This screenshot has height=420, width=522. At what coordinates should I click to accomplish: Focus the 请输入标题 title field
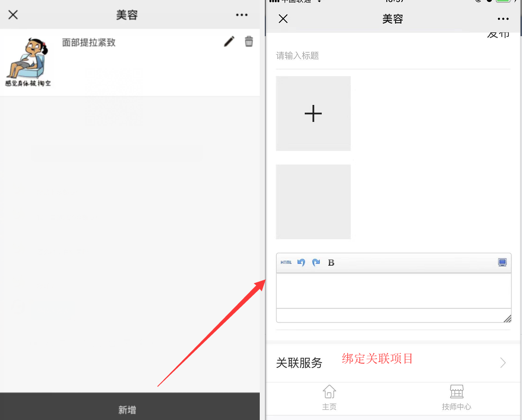[393, 56]
